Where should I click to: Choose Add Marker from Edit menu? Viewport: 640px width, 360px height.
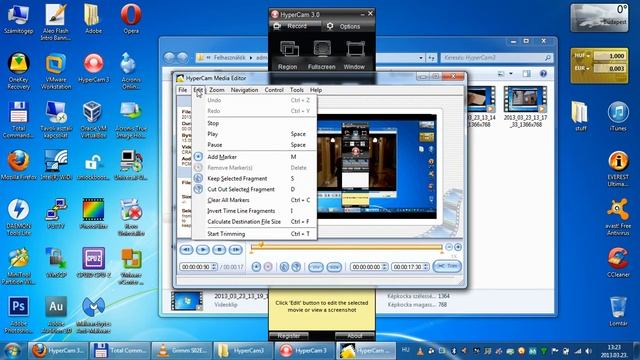pyautogui.click(x=254, y=157)
